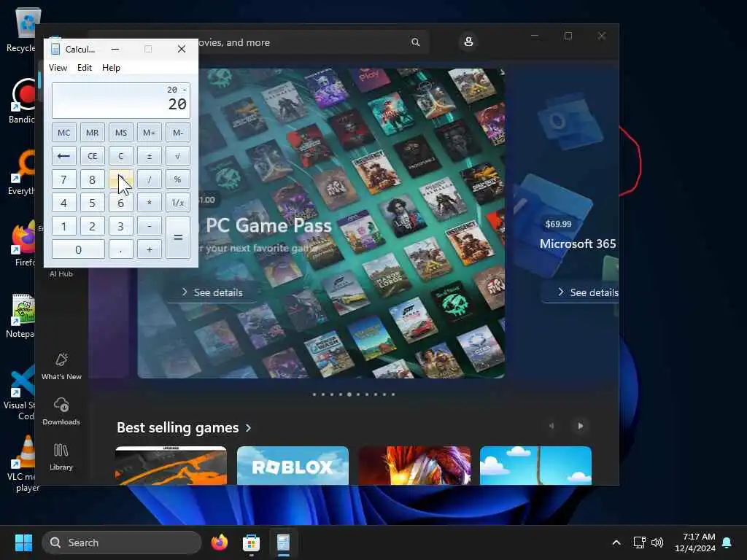Click the PC Game Pass banner title
This screenshot has width=747, height=560.
coord(268,225)
